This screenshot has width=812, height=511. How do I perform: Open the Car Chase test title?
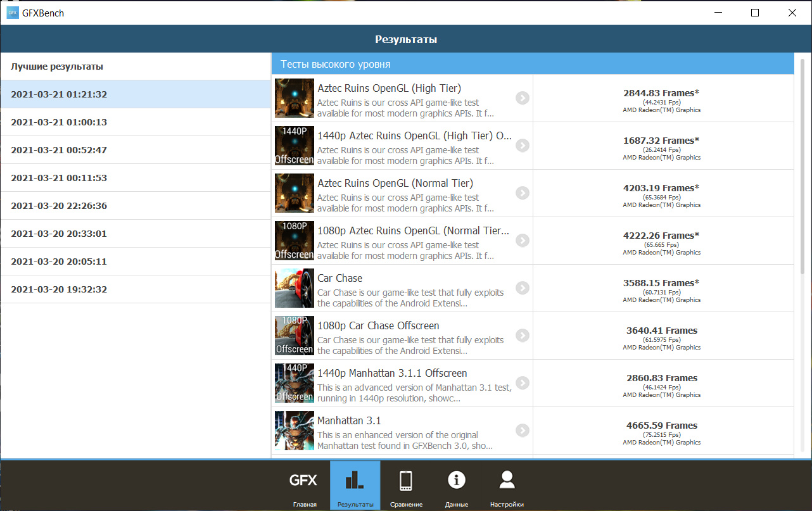pos(340,279)
